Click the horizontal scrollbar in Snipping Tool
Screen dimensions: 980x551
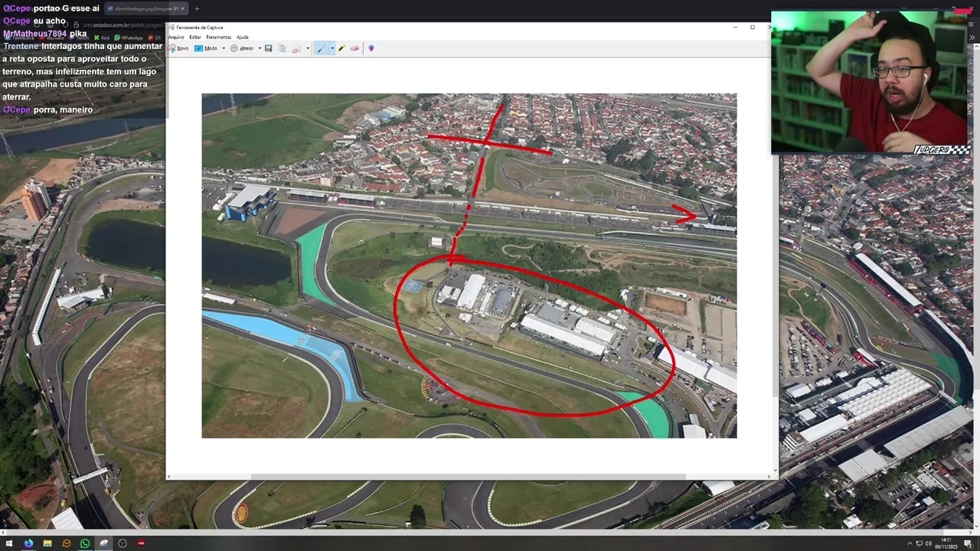click(x=469, y=477)
